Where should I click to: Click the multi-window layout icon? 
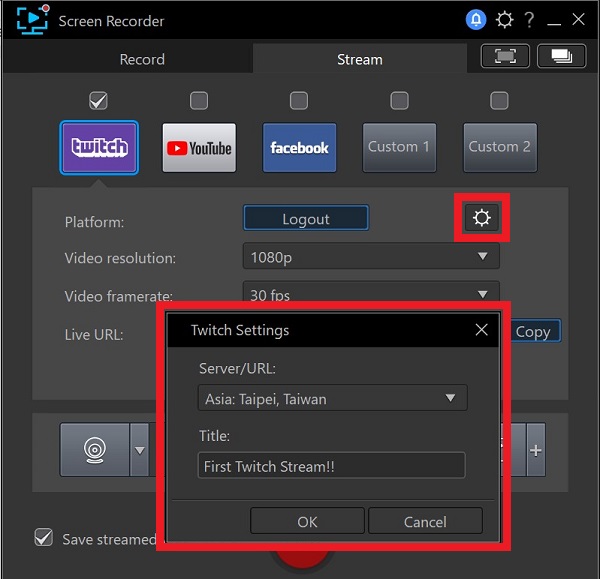click(561, 56)
